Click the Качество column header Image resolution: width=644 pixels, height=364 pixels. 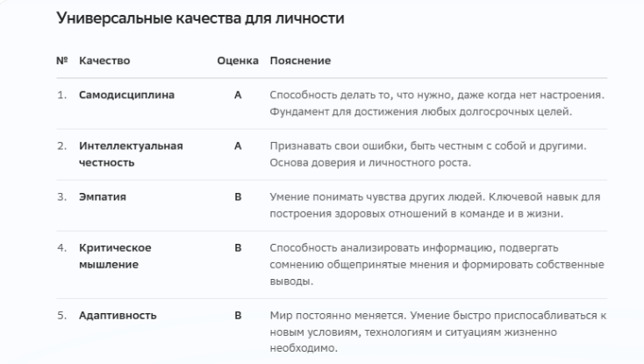[x=104, y=61]
